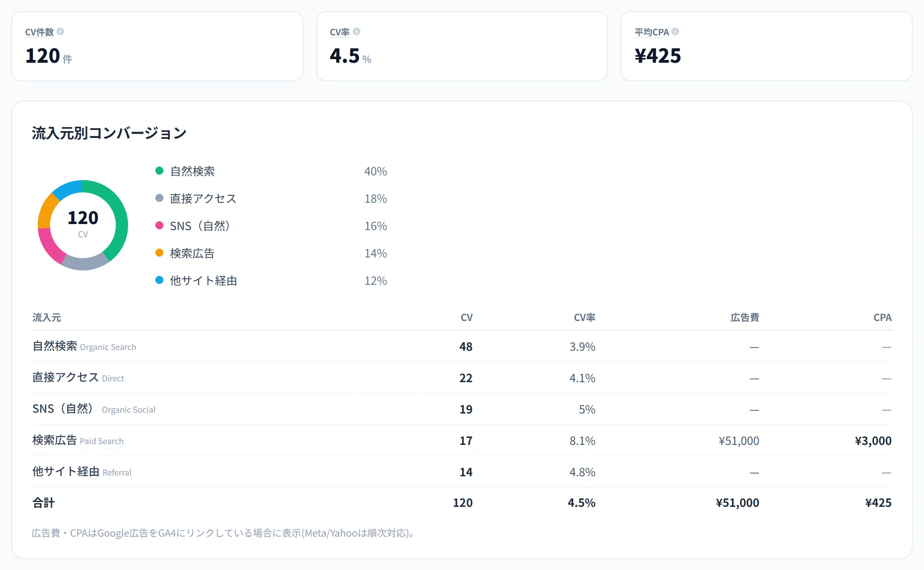Click CV率 column header in table

click(x=584, y=317)
